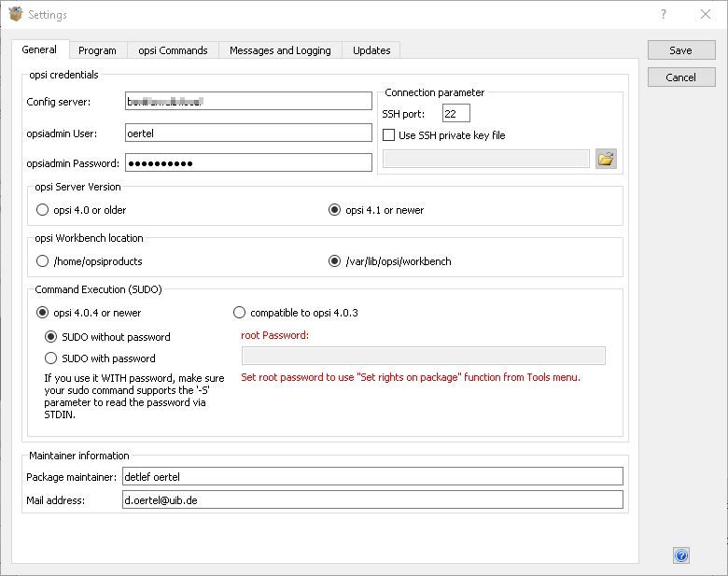Click the 'opsi Server Version' group label
Image resolution: width=728 pixels, height=576 pixels.
pyautogui.click(x=77, y=187)
